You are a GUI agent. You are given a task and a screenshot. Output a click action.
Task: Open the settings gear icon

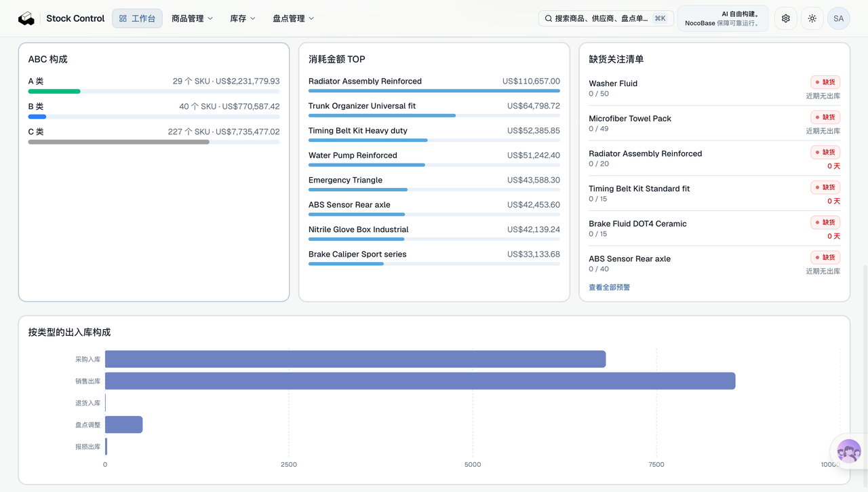(x=786, y=18)
